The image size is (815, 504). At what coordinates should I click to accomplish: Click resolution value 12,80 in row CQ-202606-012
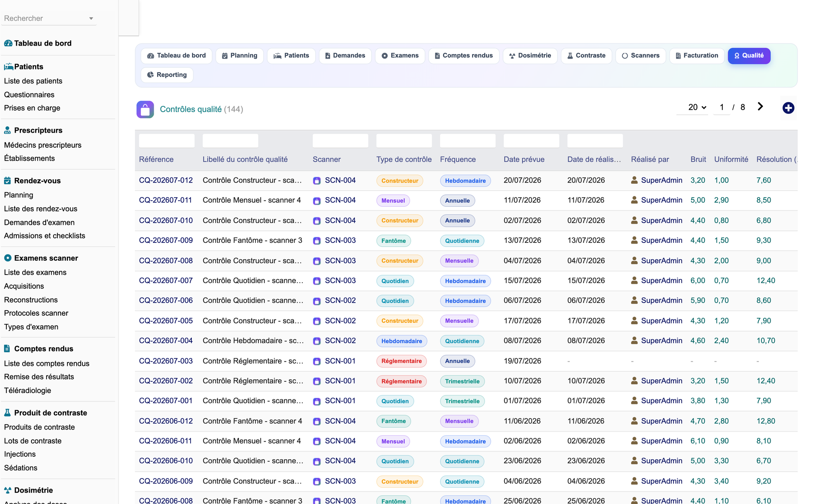[x=766, y=421]
